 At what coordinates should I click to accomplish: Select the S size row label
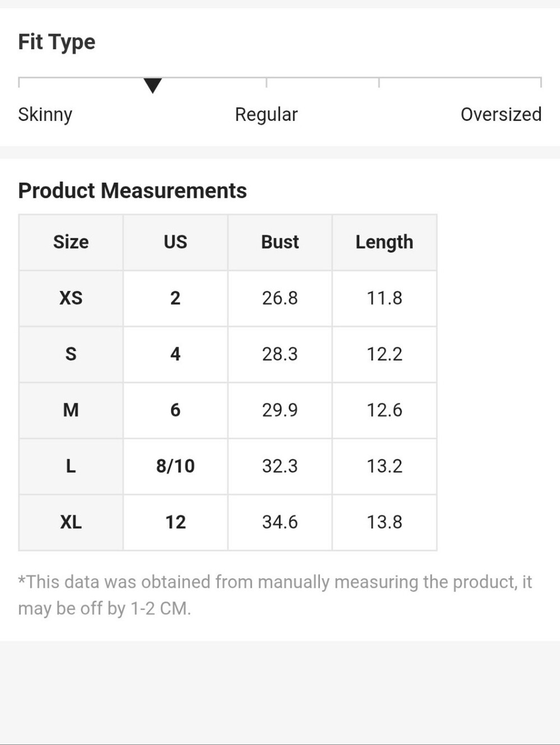pos(71,354)
